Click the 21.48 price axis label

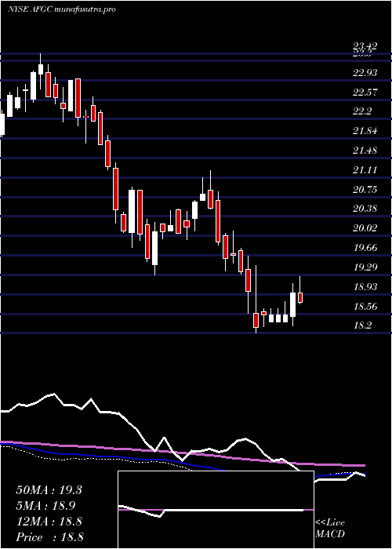tap(365, 151)
